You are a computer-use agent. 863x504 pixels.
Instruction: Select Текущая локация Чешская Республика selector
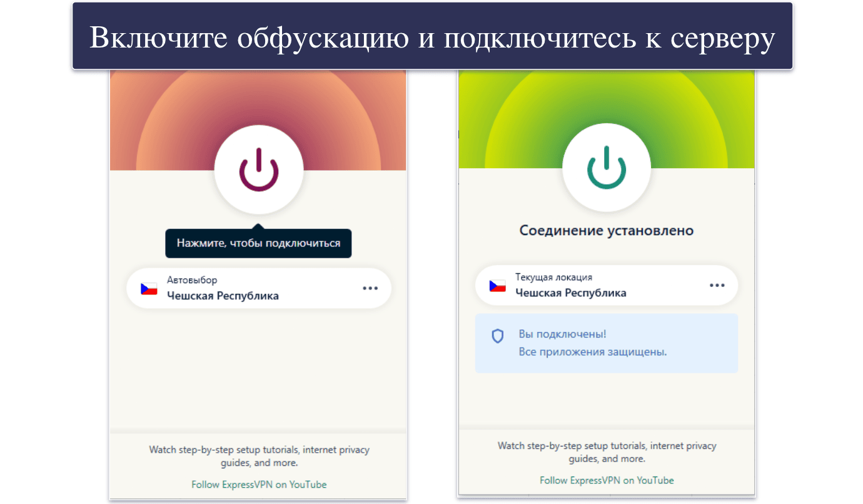[x=607, y=285]
